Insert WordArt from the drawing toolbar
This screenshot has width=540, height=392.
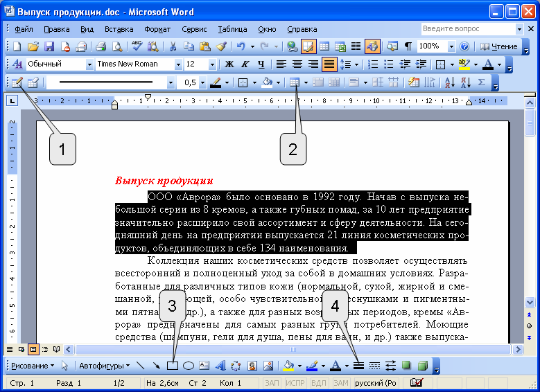(x=220, y=366)
